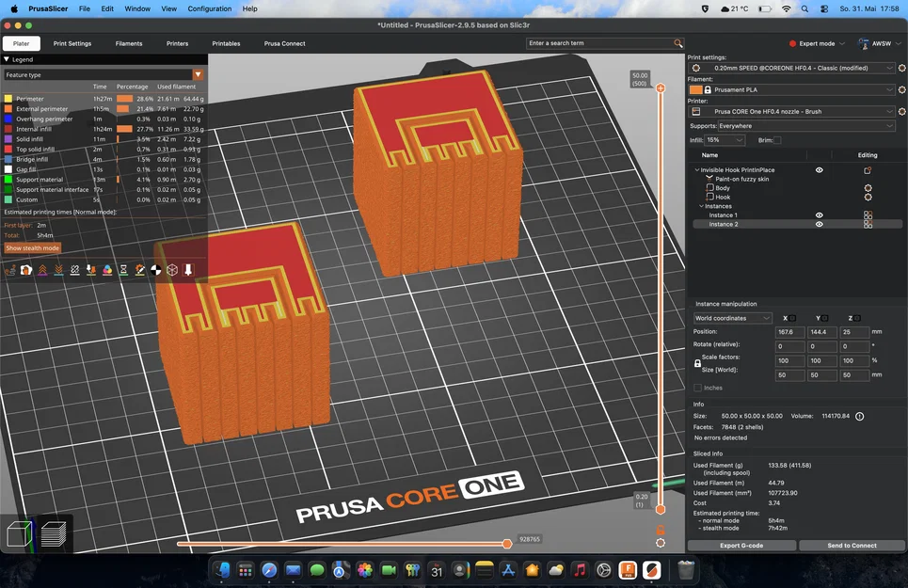Screen dimensions: 908x588
Task: Click the Body part settings gear icon
Action: (868, 188)
